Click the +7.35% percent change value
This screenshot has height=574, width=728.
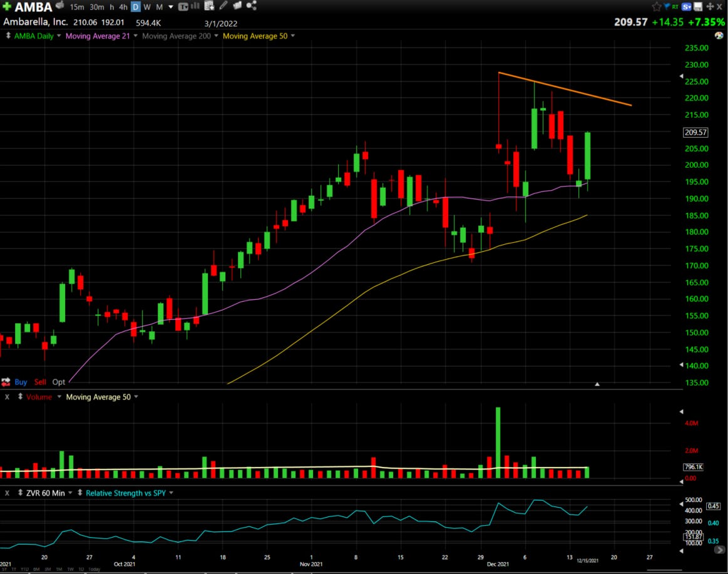point(706,23)
